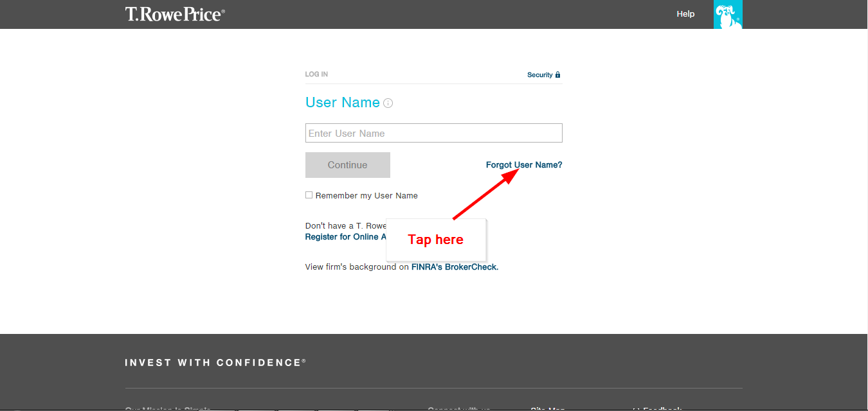This screenshot has height=411, width=868.
Task: Enable Remember my User Name checkbox
Action: click(x=309, y=195)
